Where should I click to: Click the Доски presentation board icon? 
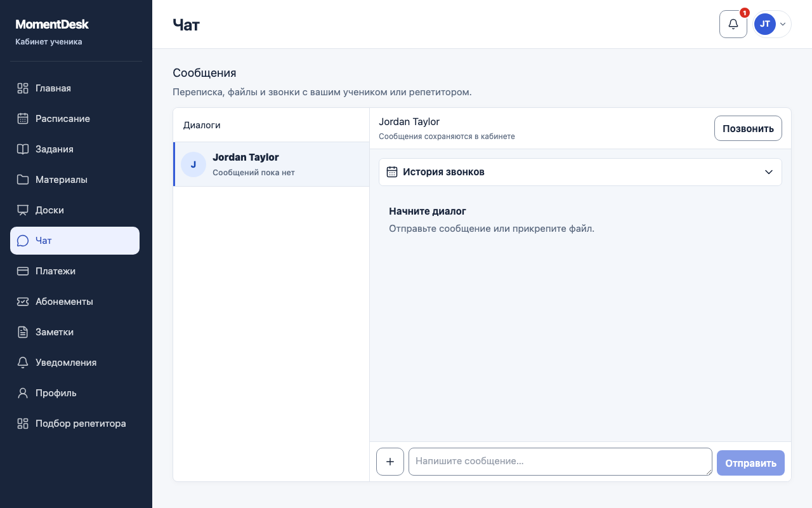23,210
